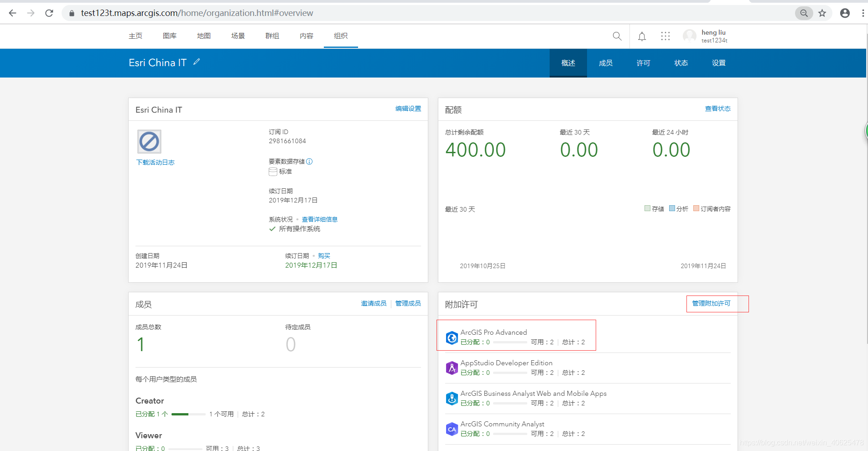868x451 pixels.
Task: Click the AppStudio Developer Edition icon
Action: click(452, 368)
